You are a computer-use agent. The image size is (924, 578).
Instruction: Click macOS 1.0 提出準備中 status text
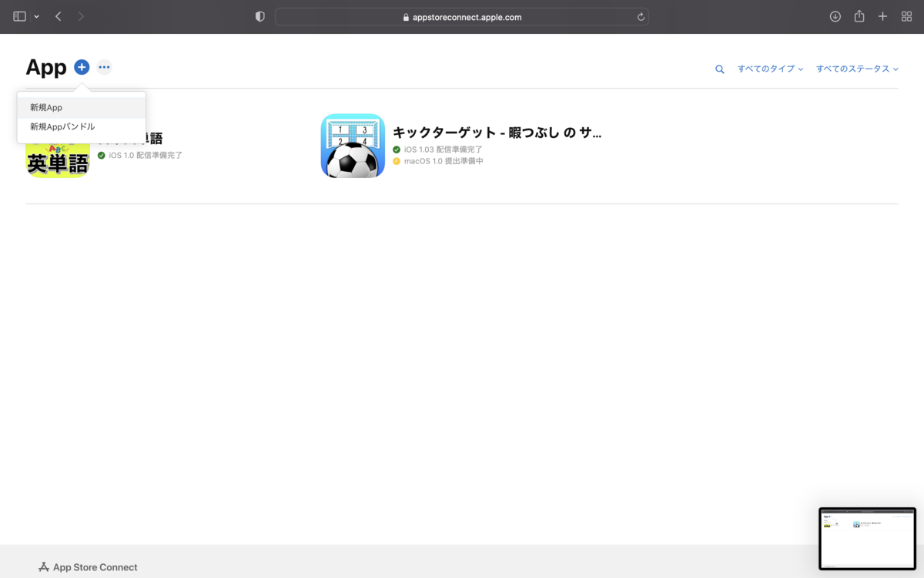pyautogui.click(x=443, y=161)
